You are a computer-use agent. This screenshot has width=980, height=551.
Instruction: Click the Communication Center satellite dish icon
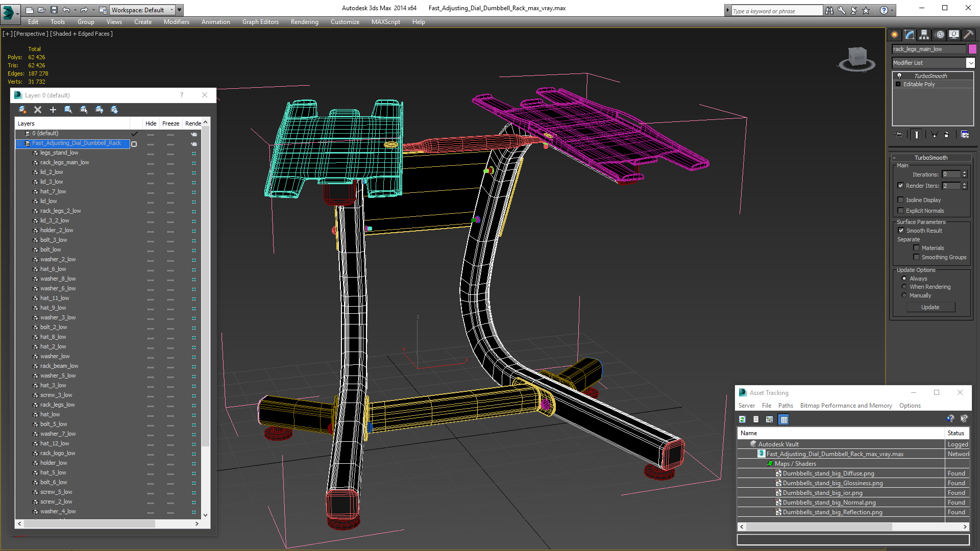[x=854, y=10]
